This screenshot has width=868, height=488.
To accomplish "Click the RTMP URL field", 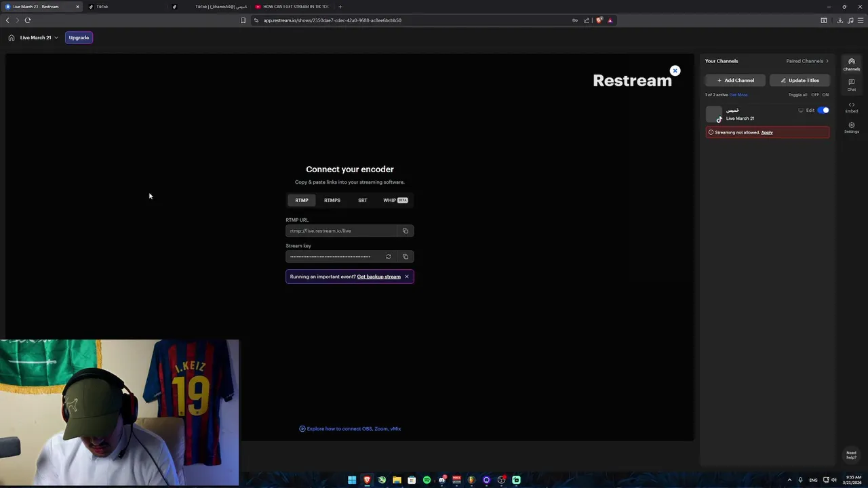I will point(341,231).
